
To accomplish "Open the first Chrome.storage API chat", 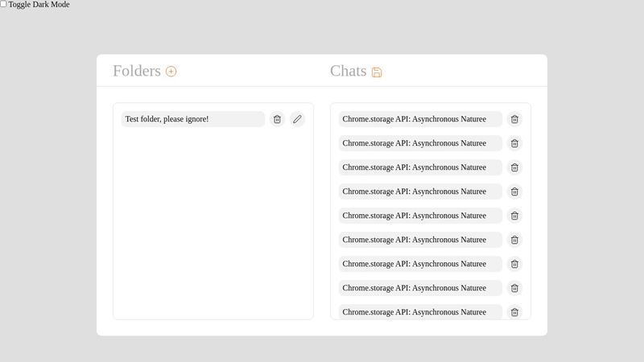I will point(419,119).
